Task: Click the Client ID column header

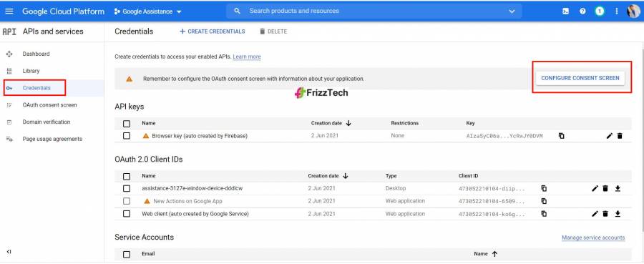Action: pos(468,176)
